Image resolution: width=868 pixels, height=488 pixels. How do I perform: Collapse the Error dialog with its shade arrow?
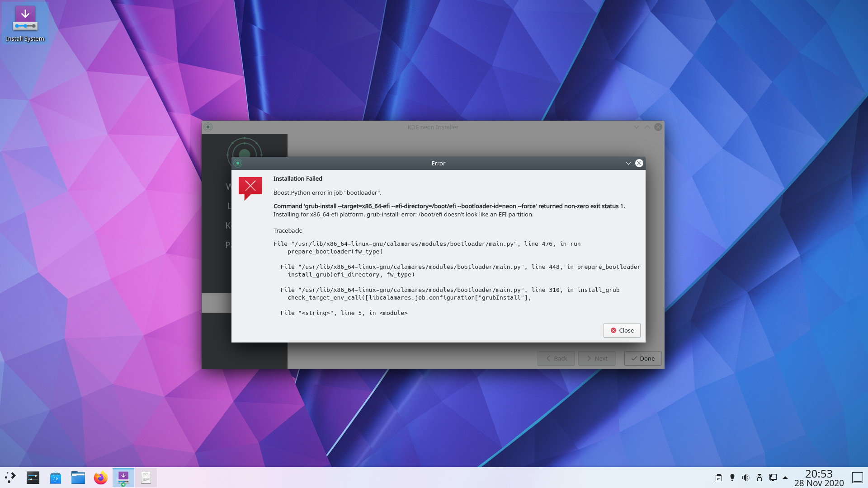pos(628,163)
